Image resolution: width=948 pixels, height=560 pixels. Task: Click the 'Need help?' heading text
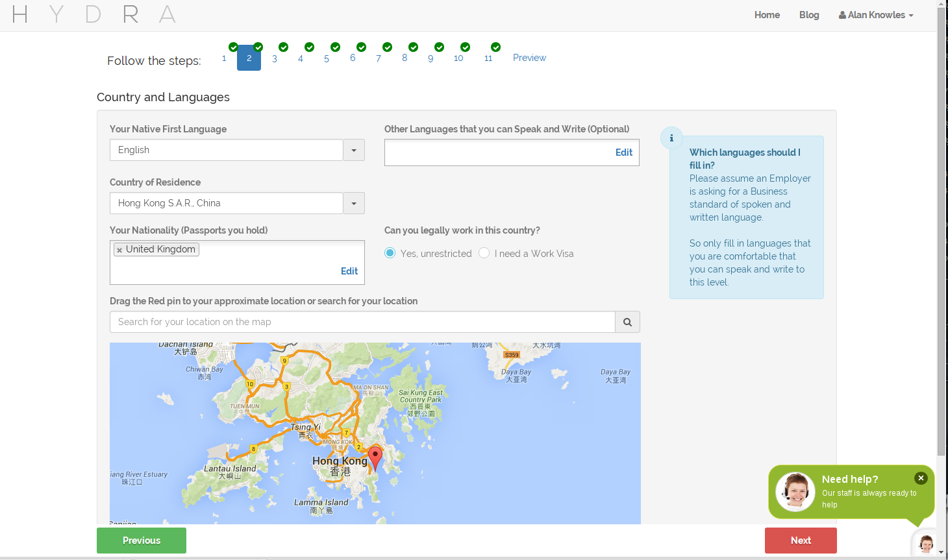(850, 480)
